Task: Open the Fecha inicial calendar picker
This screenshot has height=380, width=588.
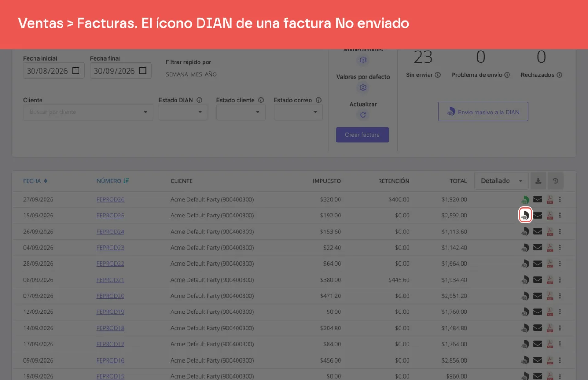Action: [x=76, y=71]
